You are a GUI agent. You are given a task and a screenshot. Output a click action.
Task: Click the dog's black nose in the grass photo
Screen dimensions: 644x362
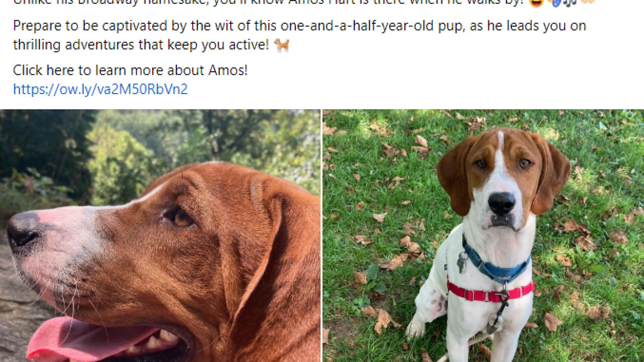[x=502, y=203]
